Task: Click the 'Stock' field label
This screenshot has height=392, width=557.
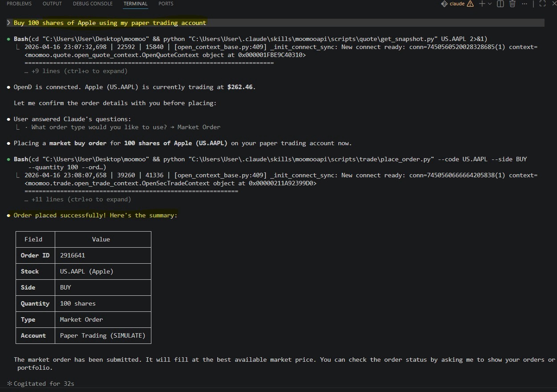Action: pyautogui.click(x=30, y=271)
